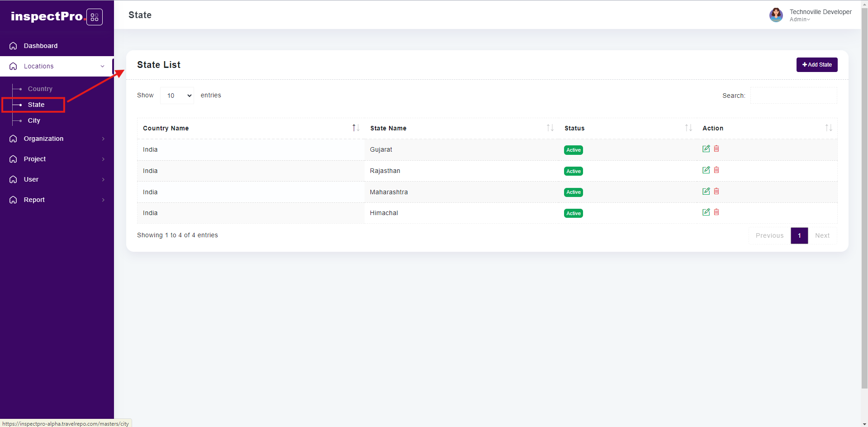
Task: Sort table by State Name column
Action: (550, 128)
